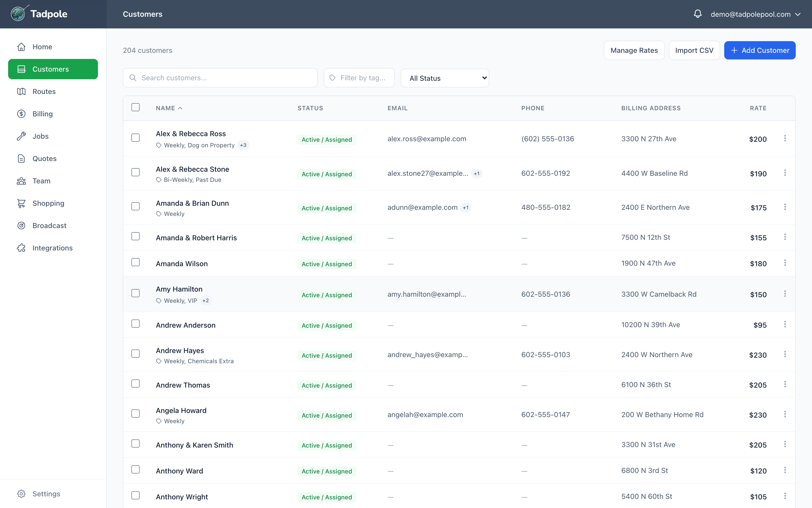Click the STATUS column header

coord(310,108)
